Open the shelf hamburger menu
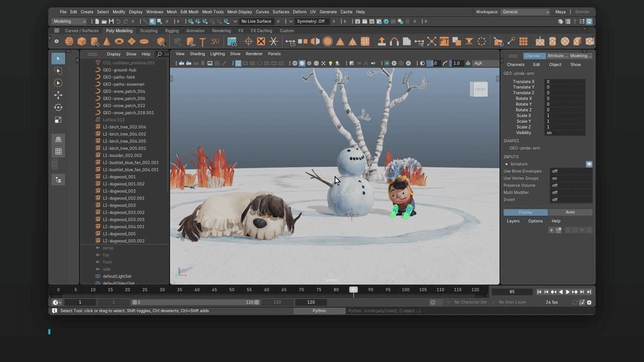 56,31
